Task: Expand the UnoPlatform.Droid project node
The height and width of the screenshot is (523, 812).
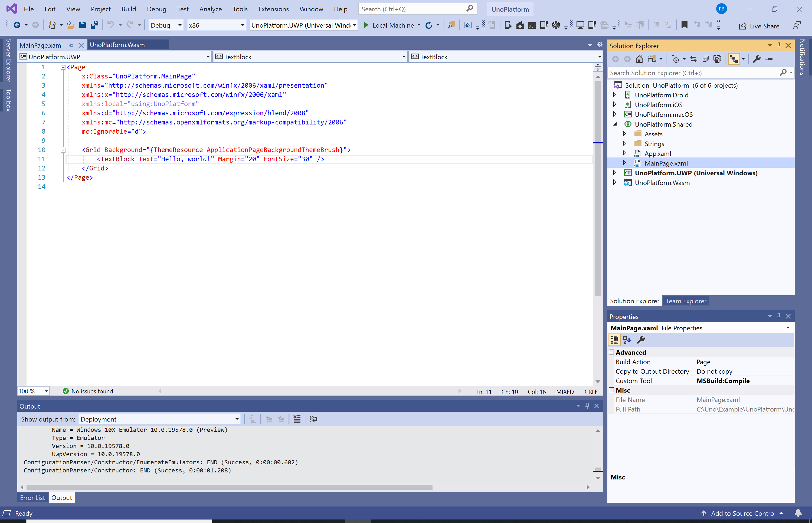Action: click(615, 95)
